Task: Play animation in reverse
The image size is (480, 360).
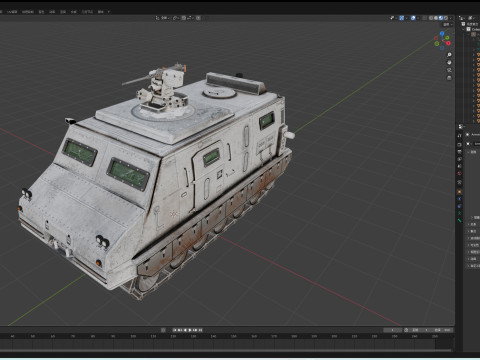Action: pyautogui.click(x=185, y=330)
